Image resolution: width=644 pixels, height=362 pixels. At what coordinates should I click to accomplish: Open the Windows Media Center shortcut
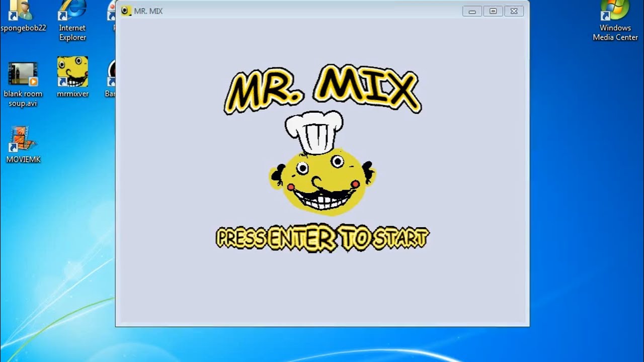(615, 20)
